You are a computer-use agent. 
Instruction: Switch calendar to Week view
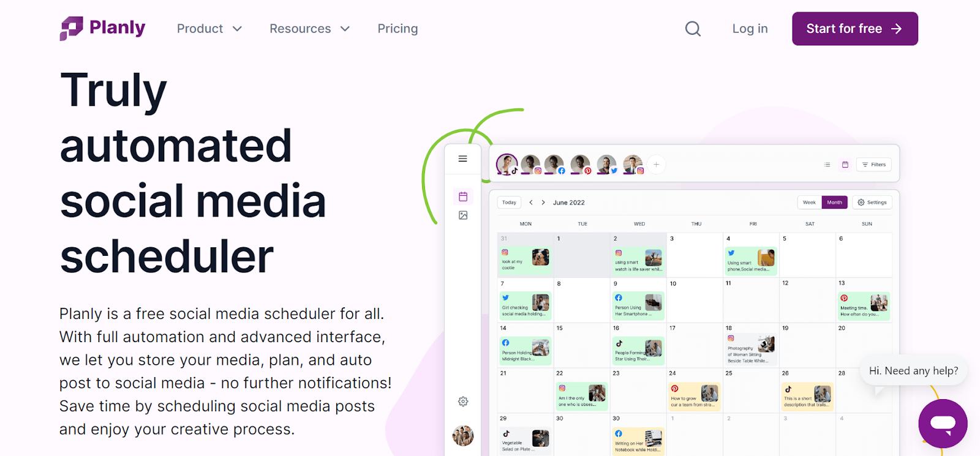point(809,203)
